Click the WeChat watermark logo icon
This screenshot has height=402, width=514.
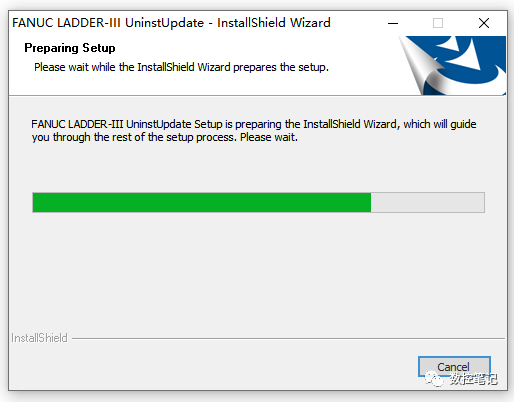(x=435, y=379)
